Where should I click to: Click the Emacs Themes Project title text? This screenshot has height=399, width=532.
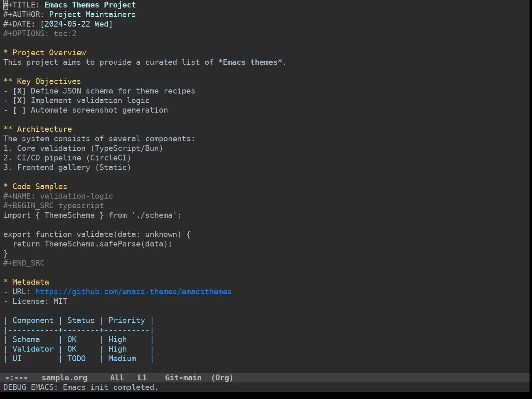click(90, 5)
